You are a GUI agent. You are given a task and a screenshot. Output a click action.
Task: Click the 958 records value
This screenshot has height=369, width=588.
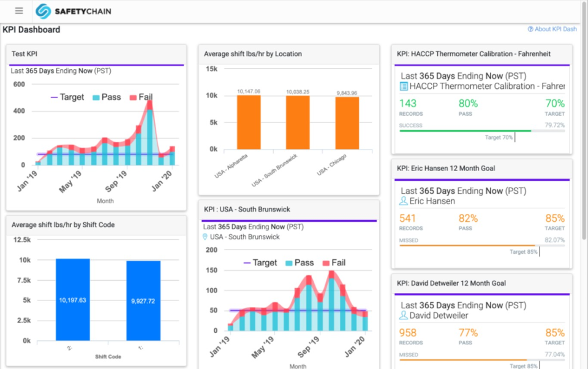(x=408, y=333)
